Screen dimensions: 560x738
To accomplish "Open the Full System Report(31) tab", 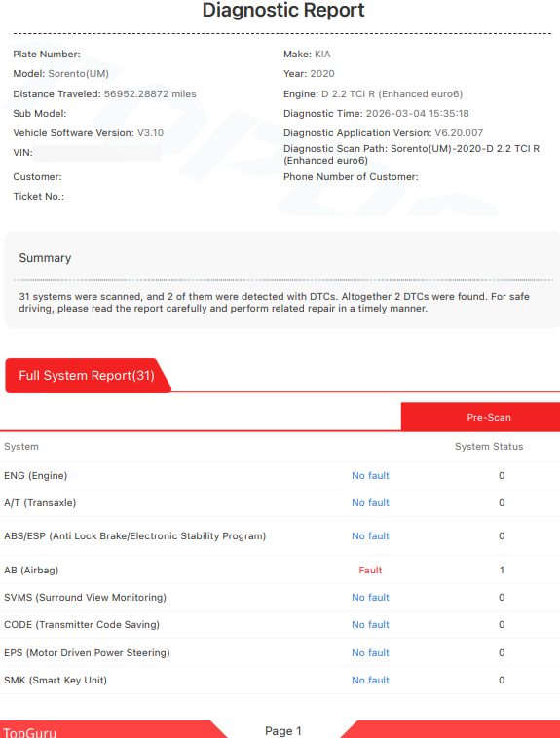I will pos(88,375).
